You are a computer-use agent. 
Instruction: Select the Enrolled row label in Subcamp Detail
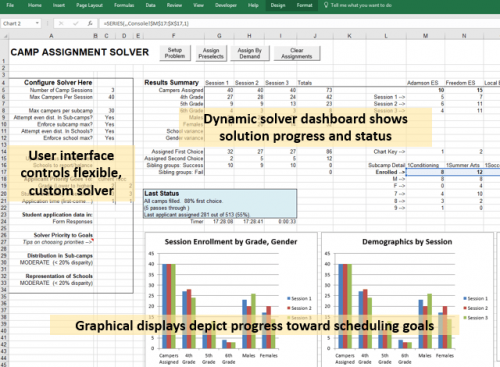(390, 172)
